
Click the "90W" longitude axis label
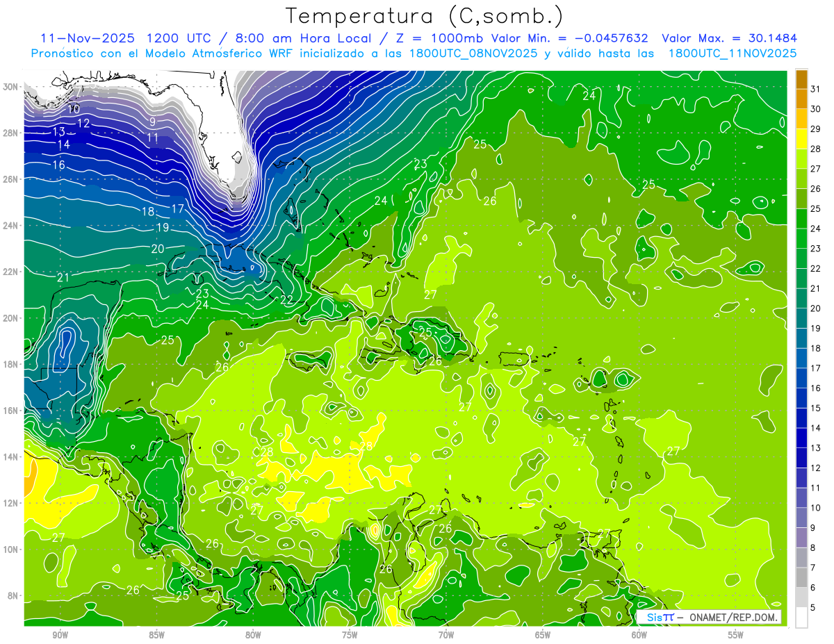click(60, 635)
